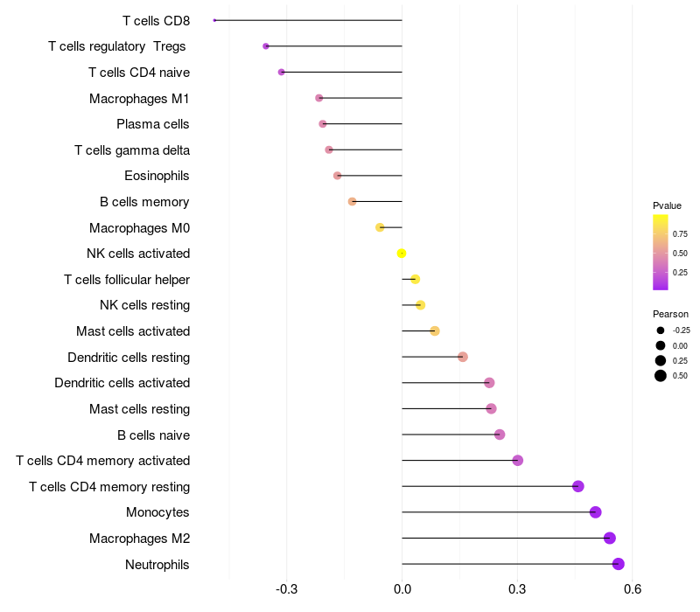Image resolution: width=700 pixels, height=612 pixels.
Task: Click the T cells follicular helper label
Action: pyautogui.click(x=127, y=280)
